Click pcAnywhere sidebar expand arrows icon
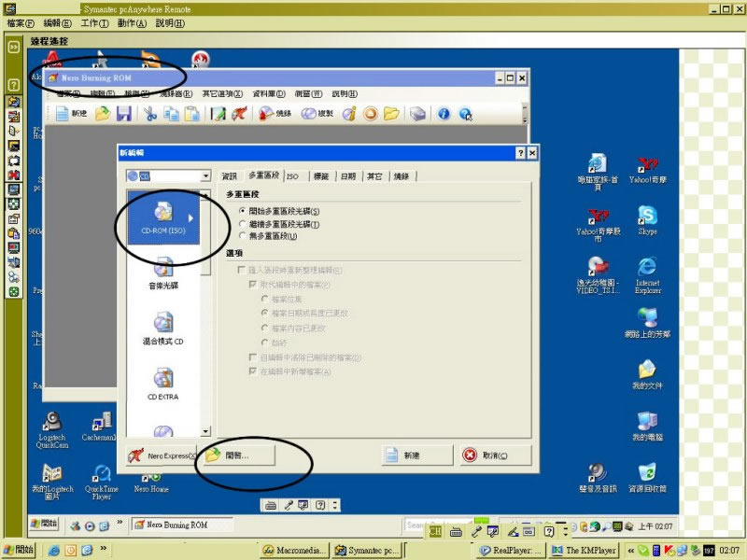The height and width of the screenshot is (560, 747). click(14, 47)
